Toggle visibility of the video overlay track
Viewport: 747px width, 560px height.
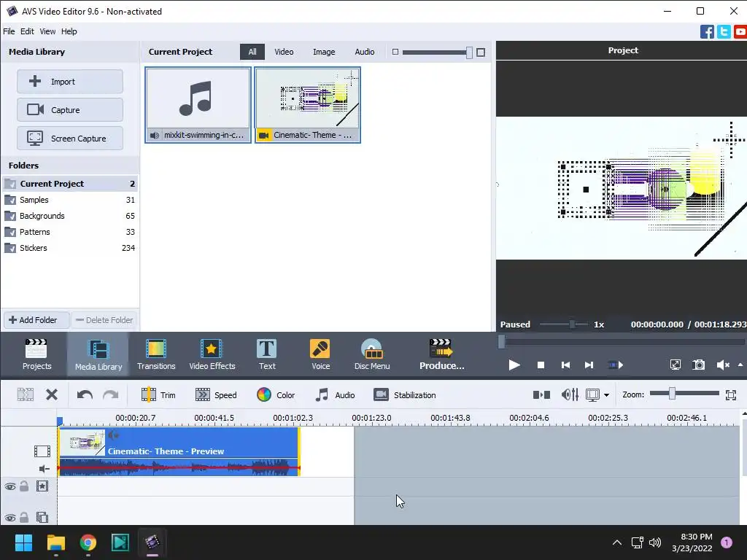(10, 518)
